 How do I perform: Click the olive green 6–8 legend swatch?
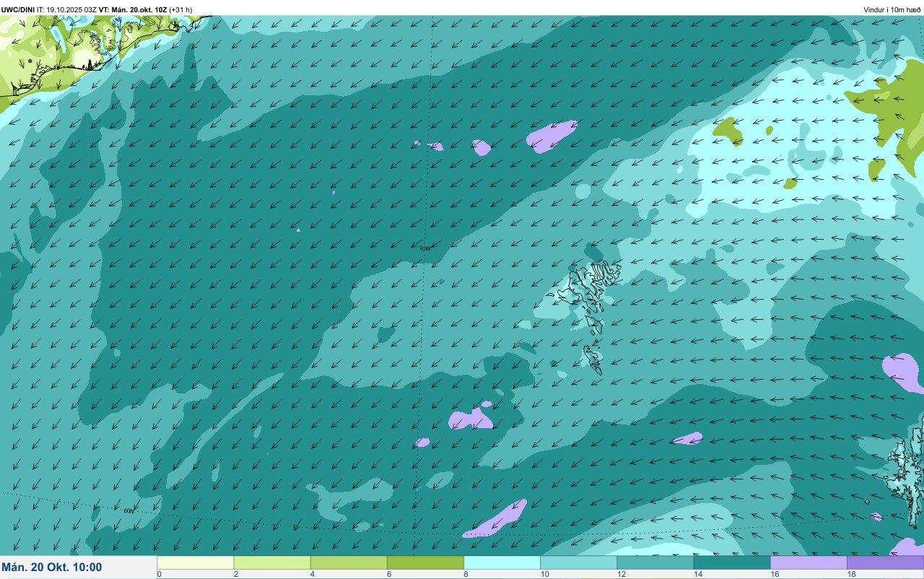click(425, 562)
